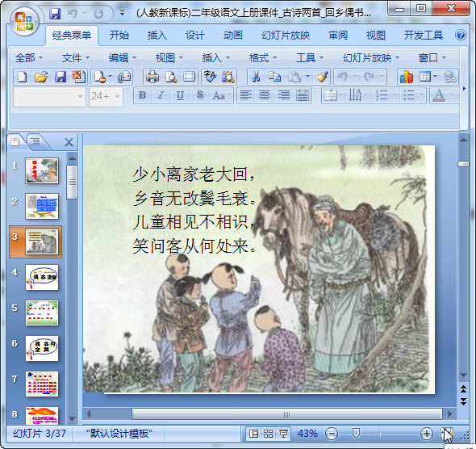Viewport: 476px width, 449px height.
Task: Click the slide frame view icon
Action: (189, 77)
